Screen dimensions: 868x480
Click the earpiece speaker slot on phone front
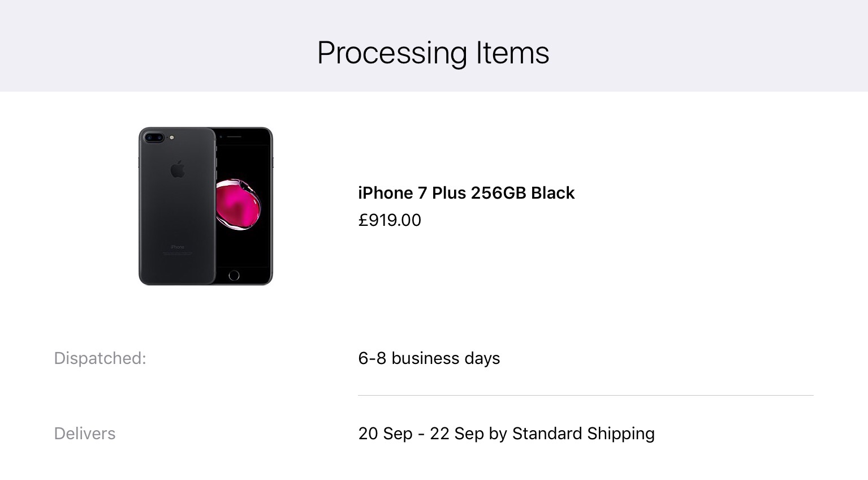[234, 137]
